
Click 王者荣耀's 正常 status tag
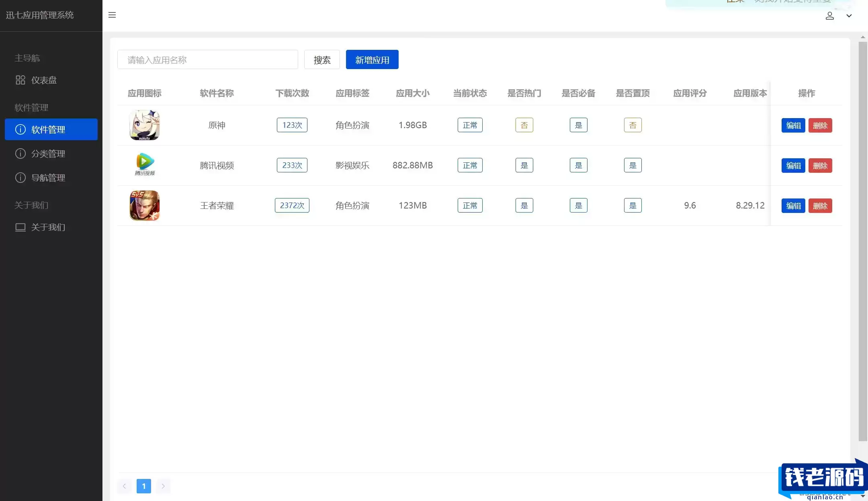pos(470,205)
